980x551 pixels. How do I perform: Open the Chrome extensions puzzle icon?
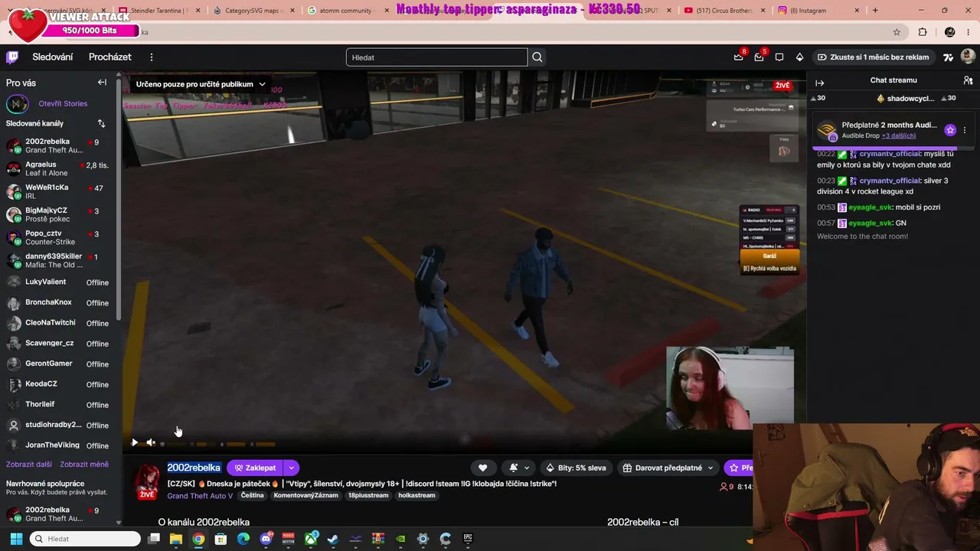click(x=923, y=32)
